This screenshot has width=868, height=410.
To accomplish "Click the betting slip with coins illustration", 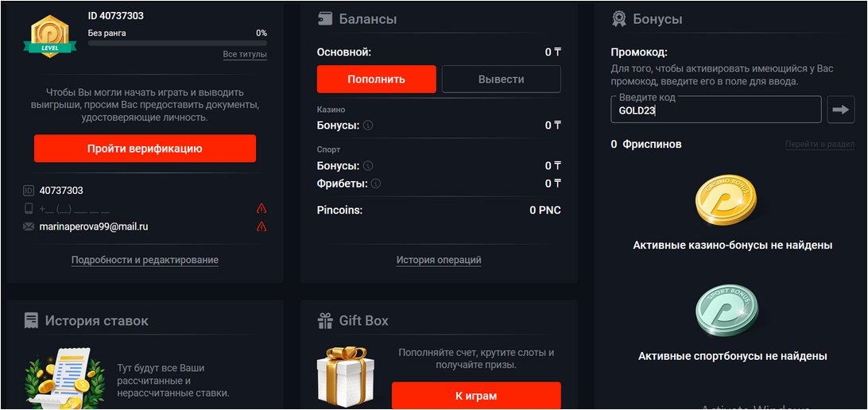I will click(x=64, y=378).
